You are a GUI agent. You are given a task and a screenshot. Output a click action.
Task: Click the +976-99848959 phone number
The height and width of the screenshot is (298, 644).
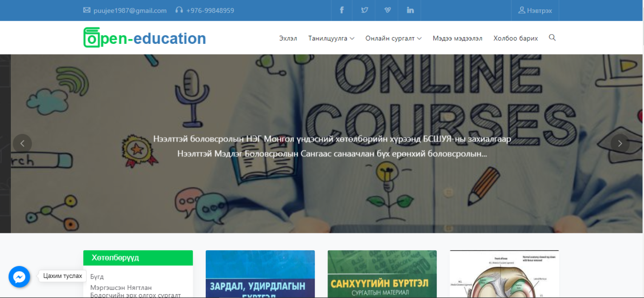[x=210, y=10]
